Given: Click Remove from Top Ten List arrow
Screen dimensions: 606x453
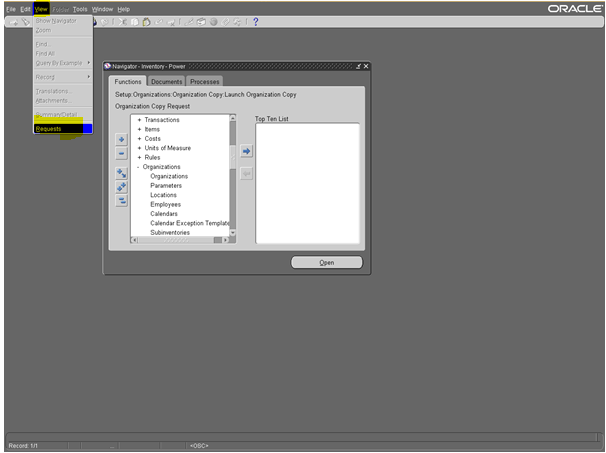Looking at the screenshot, I should pyautogui.click(x=246, y=174).
